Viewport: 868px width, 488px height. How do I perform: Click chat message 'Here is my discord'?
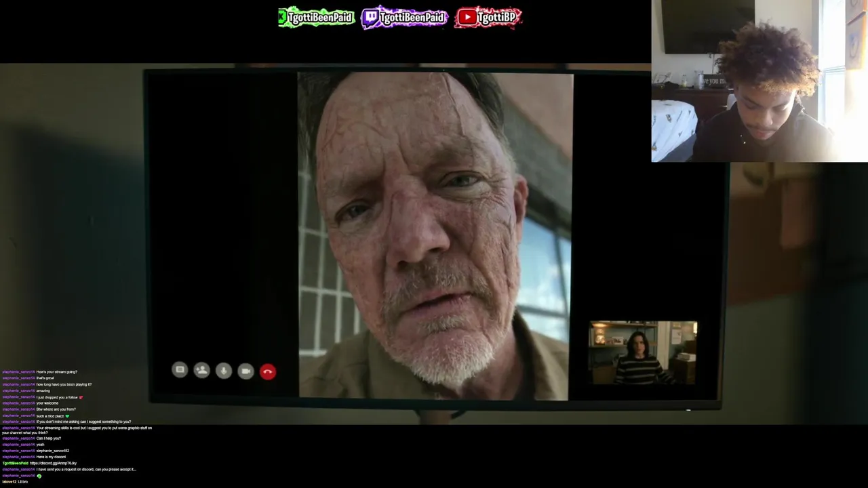click(x=51, y=457)
